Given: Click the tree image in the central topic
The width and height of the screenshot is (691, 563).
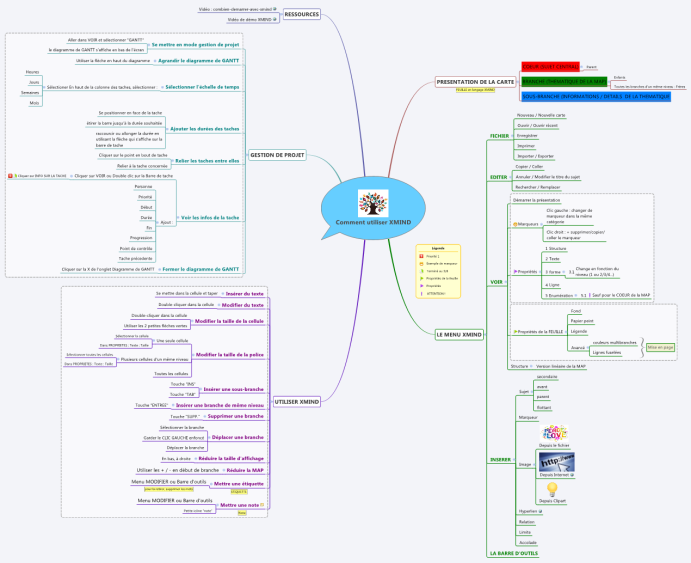Looking at the screenshot, I should (373, 203).
